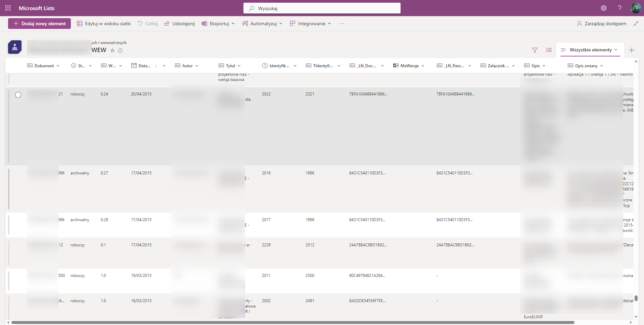Toggle the follow indicator next to the star
The width and height of the screenshot is (644, 325).
click(x=121, y=50)
